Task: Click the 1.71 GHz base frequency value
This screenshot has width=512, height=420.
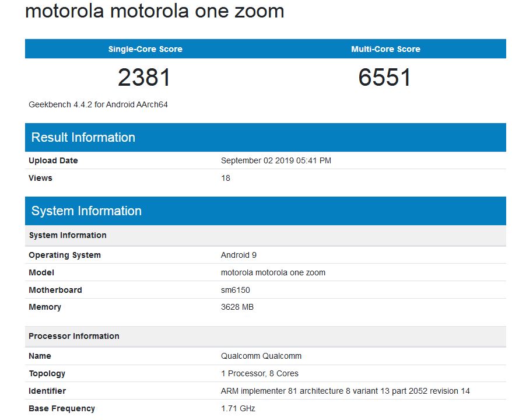Action: pyautogui.click(x=238, y=408)
